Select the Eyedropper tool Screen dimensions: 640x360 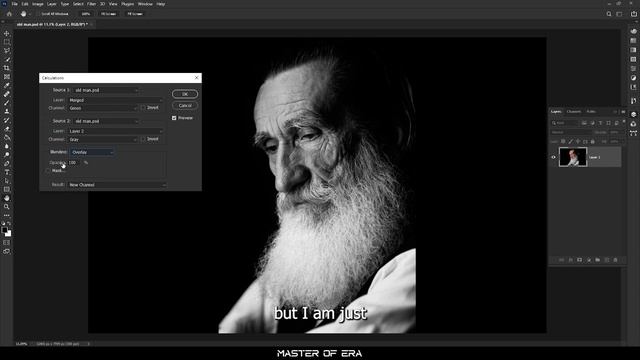click(7, 85)
